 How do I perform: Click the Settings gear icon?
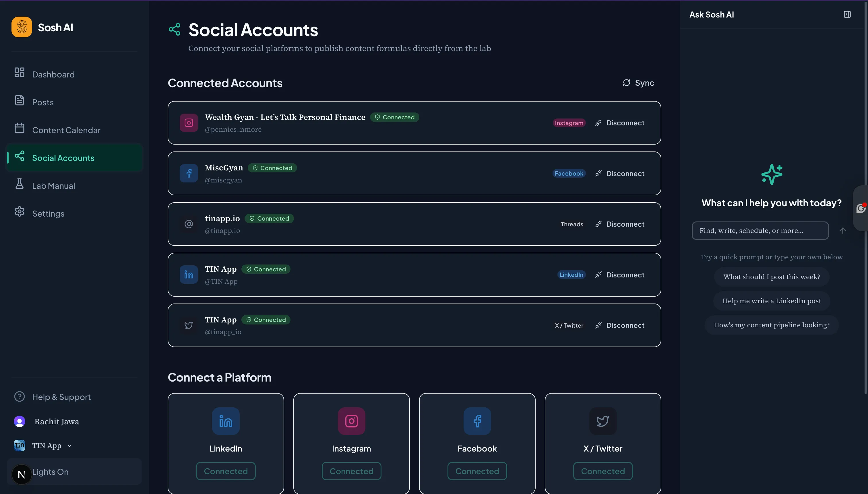19,211
